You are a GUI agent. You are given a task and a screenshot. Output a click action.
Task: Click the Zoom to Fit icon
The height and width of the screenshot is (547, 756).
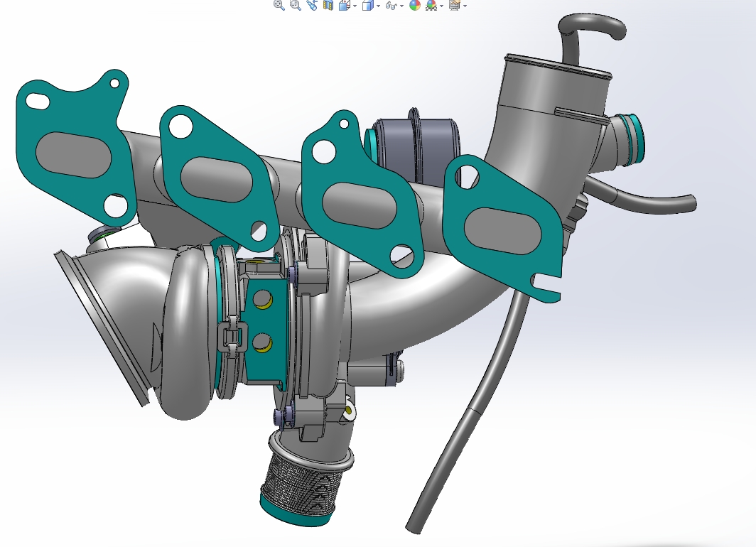pos(279,5)
